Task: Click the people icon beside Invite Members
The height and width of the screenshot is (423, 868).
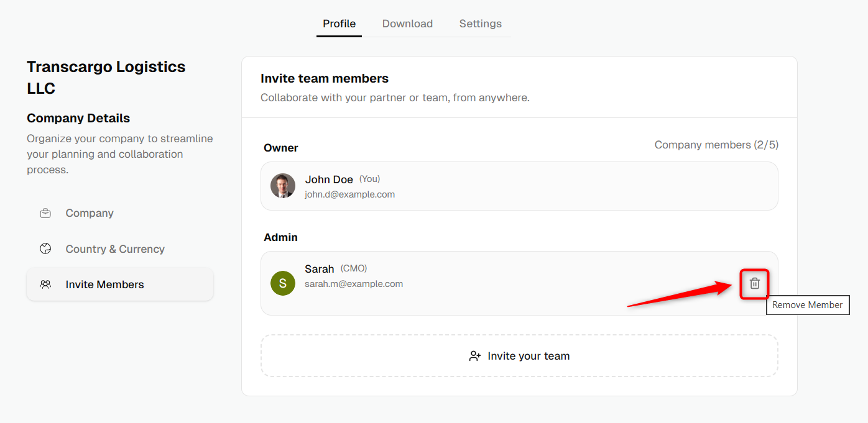Action: click(45, 284)
